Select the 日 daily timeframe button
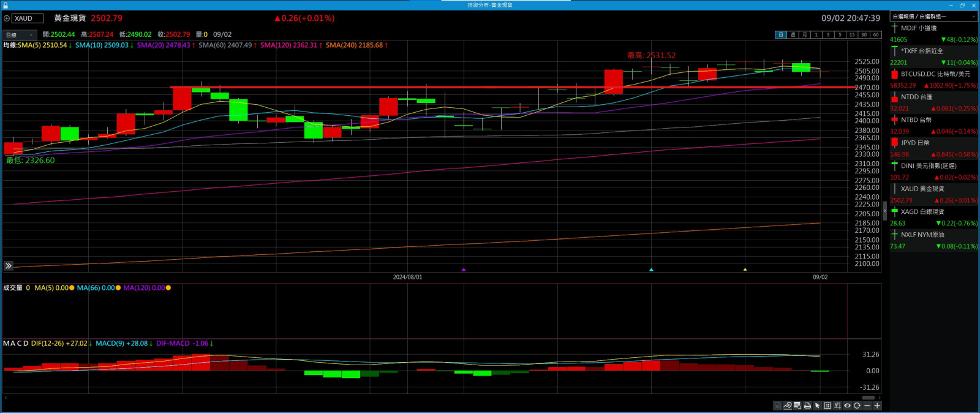This screenshot has height=413, width=980. coord(781,35)
